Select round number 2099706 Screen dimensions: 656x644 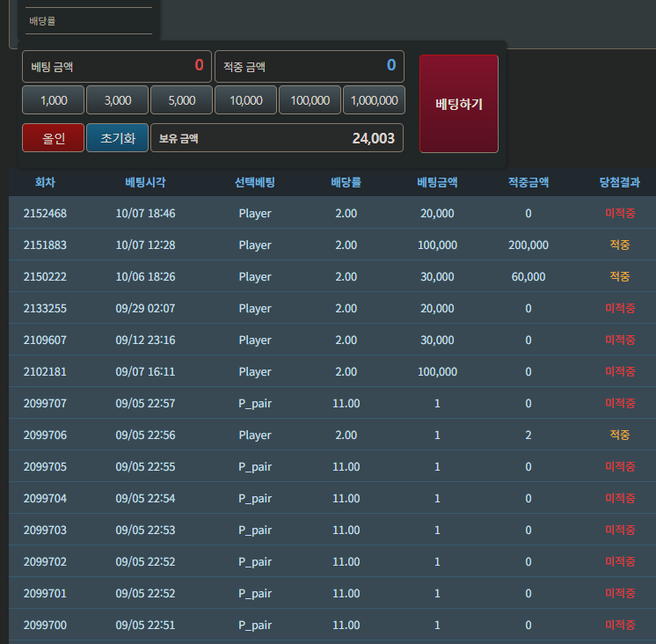[x=45, y=435]
